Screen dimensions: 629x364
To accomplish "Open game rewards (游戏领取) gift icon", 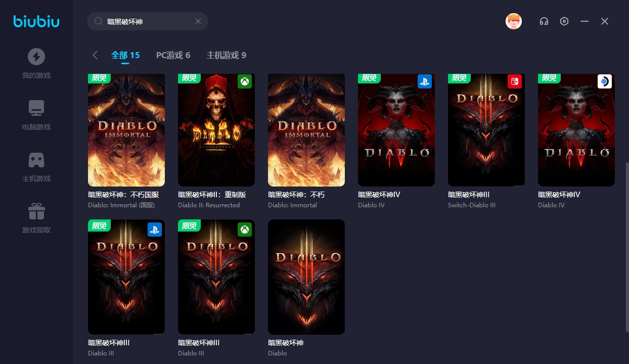I will point(36,211).
